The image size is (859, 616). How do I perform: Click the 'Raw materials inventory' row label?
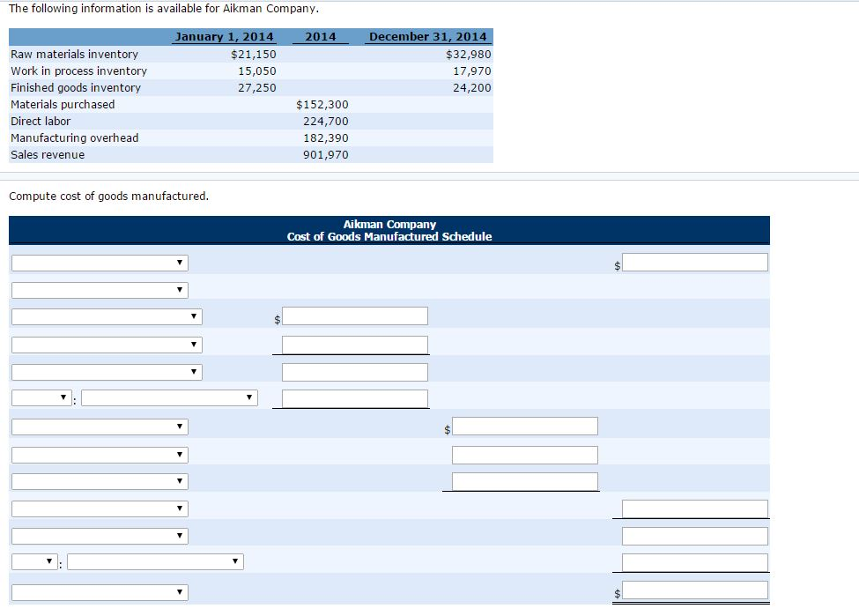coord(75,55)
